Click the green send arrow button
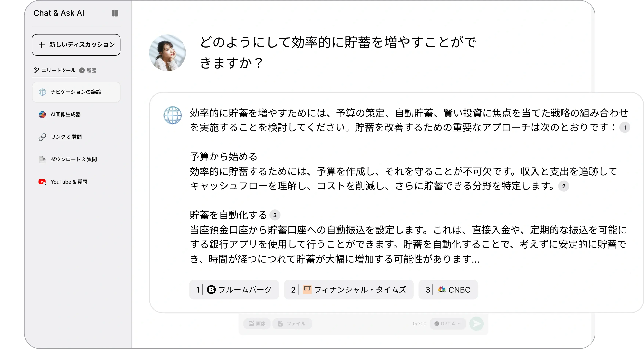 coord(477,324)
